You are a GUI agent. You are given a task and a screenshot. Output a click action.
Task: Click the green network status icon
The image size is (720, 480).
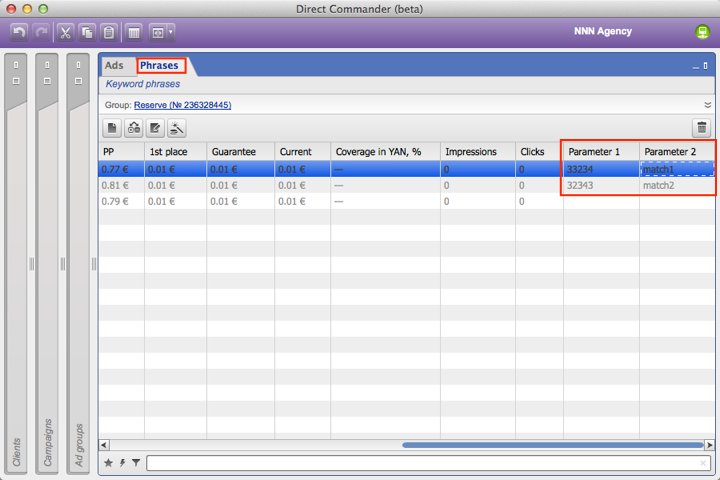[x=702, y=32]
